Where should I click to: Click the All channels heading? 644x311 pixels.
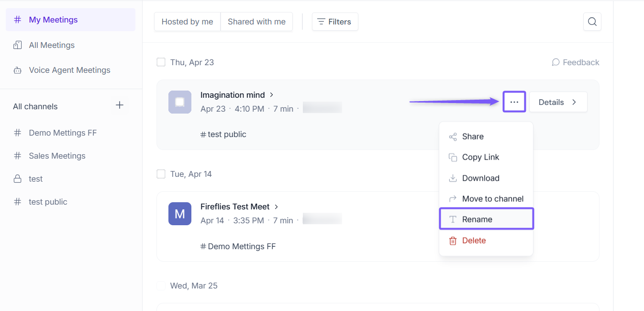35,106
